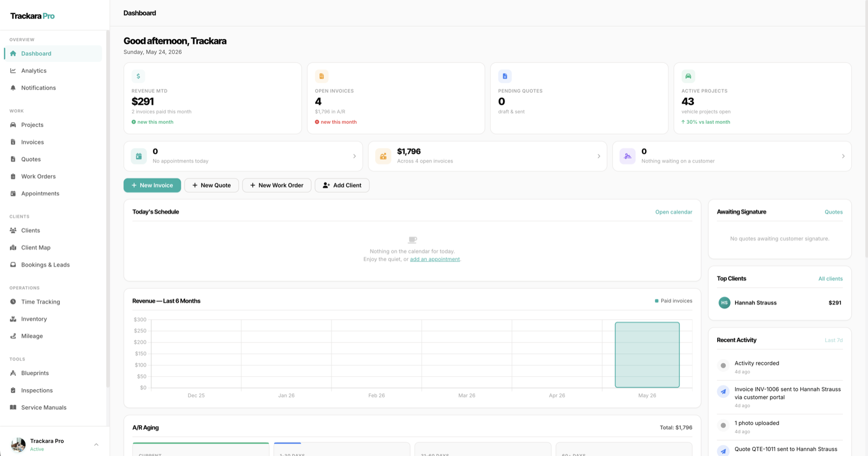The width and height of the screenshot is (868, 456).
Task: Select Client Map in the sidebar
Action: tap(53, 248)
